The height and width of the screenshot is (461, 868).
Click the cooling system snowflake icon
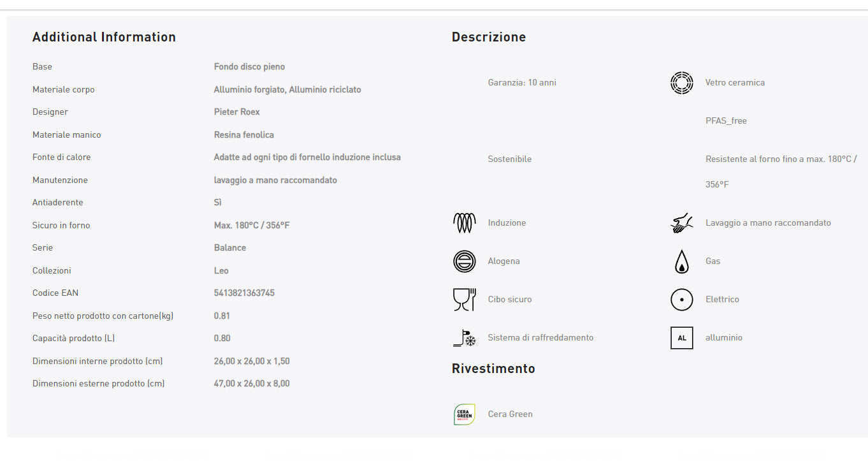pyautogui.click(x=464, y=338)
